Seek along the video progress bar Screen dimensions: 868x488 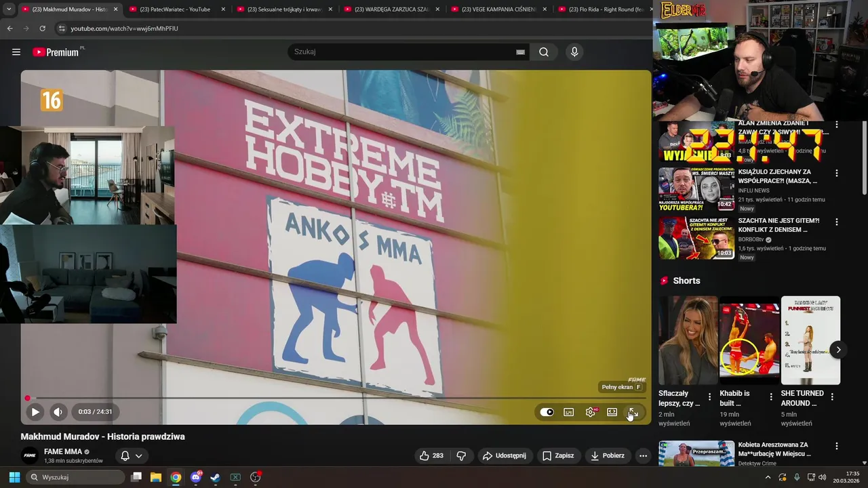[x=336, y=399]
